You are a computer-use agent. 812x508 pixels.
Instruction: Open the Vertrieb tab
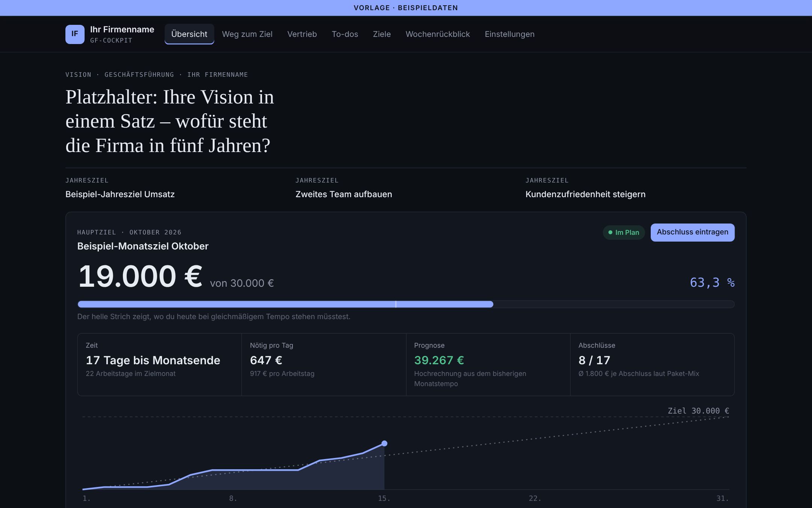[x=302, y=34]
